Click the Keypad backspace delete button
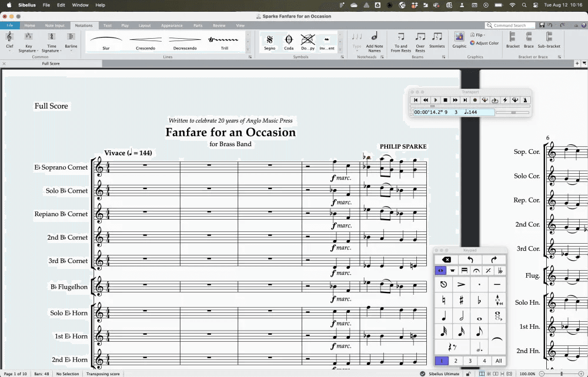The width and height of the screenshot is (588, 377). (x=446, y=260)
